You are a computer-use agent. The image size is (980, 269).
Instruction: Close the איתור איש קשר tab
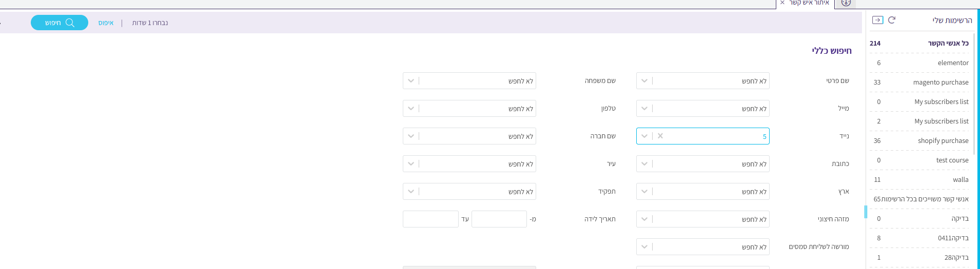click(x=782, y=3)
